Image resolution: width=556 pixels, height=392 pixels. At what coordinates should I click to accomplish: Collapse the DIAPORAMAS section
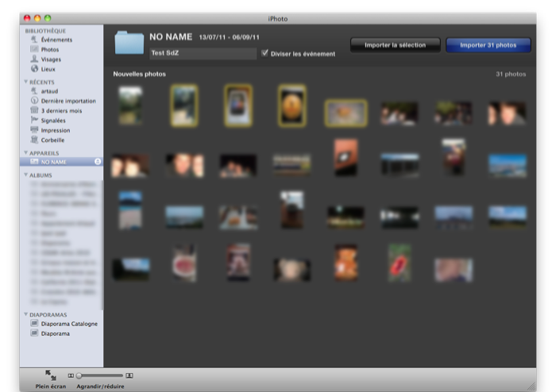coord(26,314)
